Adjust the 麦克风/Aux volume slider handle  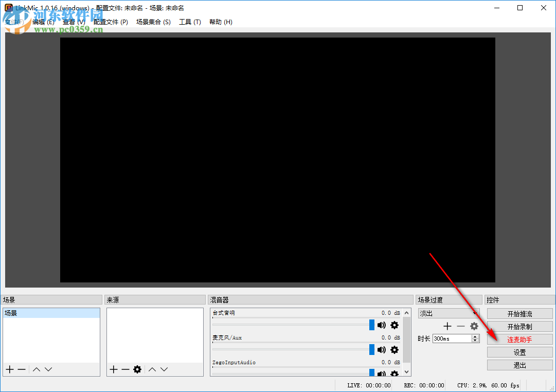[372, 350]
